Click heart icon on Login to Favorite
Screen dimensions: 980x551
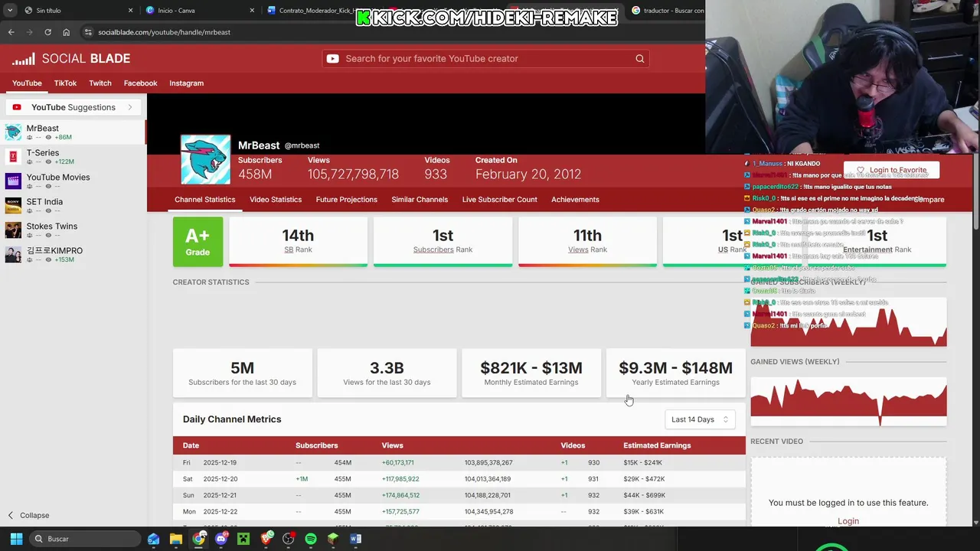pyautogui.click(x=861, y=170)
